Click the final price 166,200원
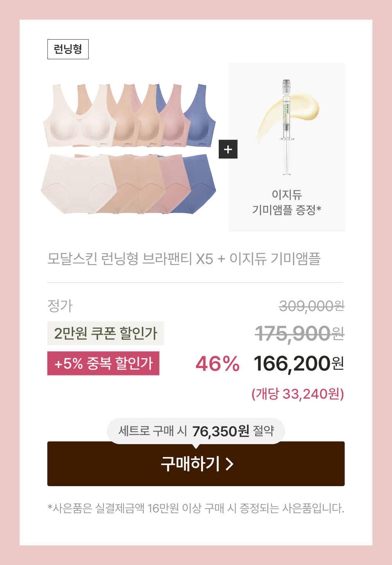392x565 pixels. (x=299, y=363)
